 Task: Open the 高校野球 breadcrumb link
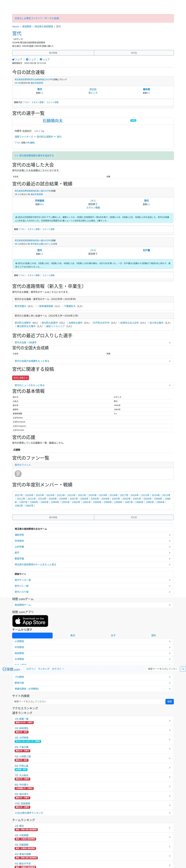27,27
